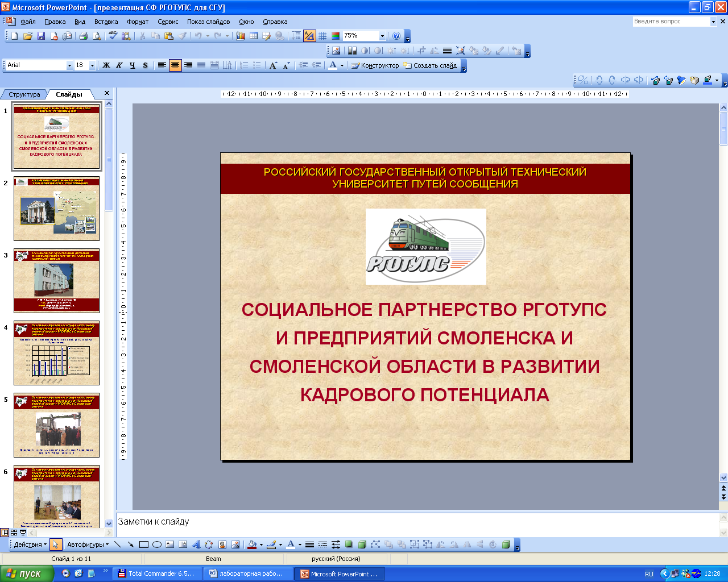Open the Действия dropdown menu
The image size is (728, 582).
pos(30,544)
